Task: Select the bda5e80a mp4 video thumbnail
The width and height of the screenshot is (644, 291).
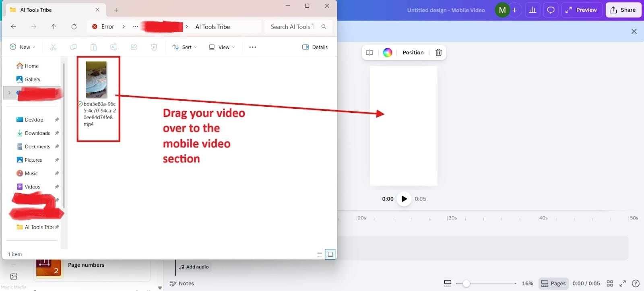Action: (x=97, y=80)
